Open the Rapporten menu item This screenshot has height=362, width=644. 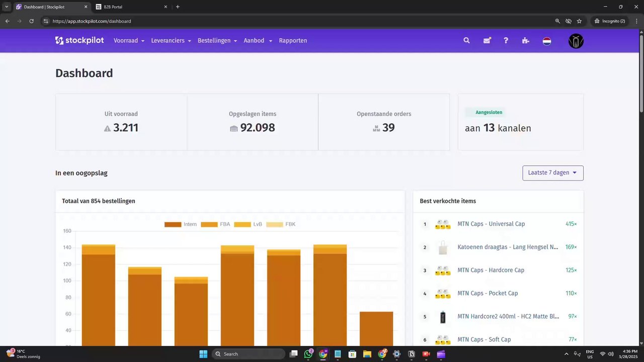pos(293,41)
